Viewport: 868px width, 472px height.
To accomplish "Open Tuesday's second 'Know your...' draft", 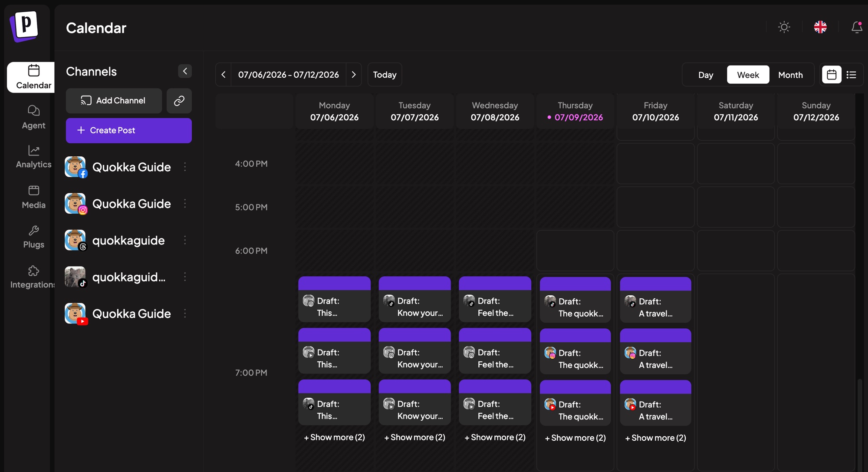I will pos(414,351).
